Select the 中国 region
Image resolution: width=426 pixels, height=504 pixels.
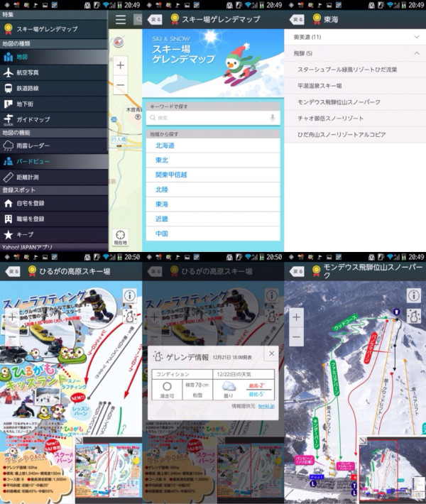(x=213, y=234)
